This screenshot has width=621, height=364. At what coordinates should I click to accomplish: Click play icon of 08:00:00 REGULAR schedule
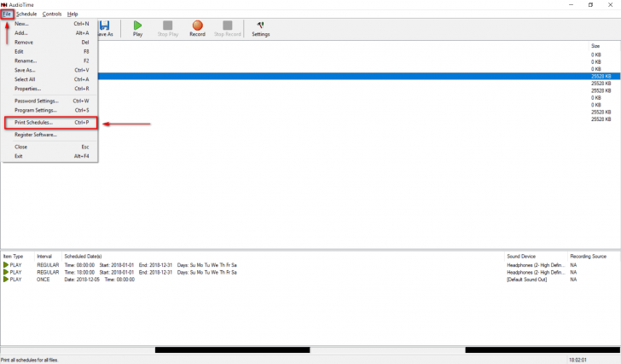[x=5, y=265]
